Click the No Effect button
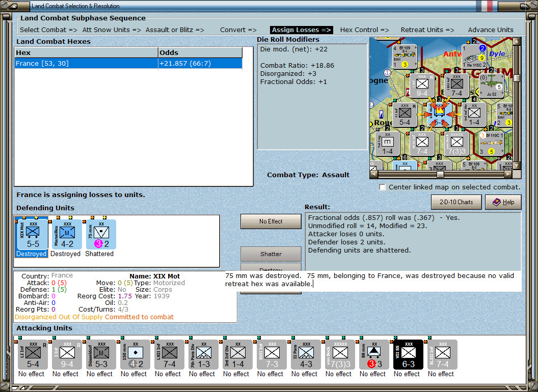Image resolution: width=538 pixels, height=392 pixels. 271,221
